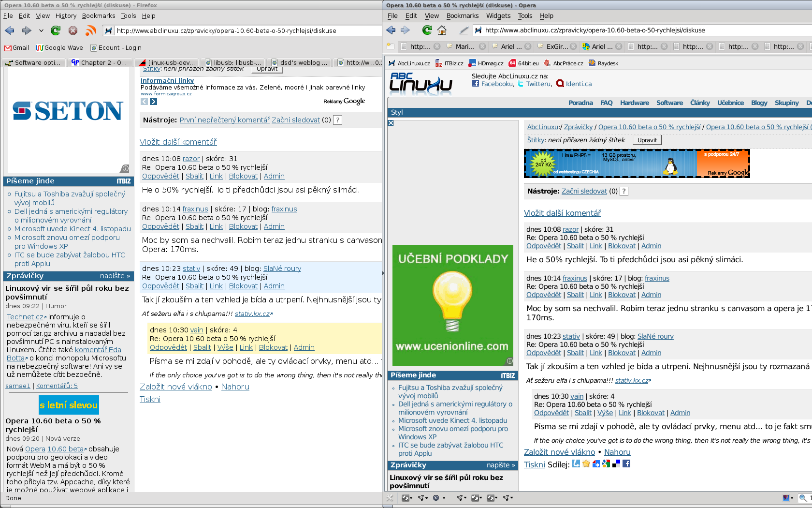Screen dimensions: 812x508
Task: Open the Hardware section in Opera page nav
Action: (x=635, y=103)
